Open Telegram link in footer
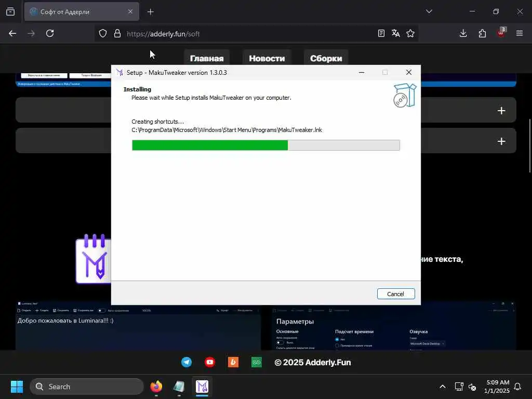The image size is (532, 399). point(187,362)
